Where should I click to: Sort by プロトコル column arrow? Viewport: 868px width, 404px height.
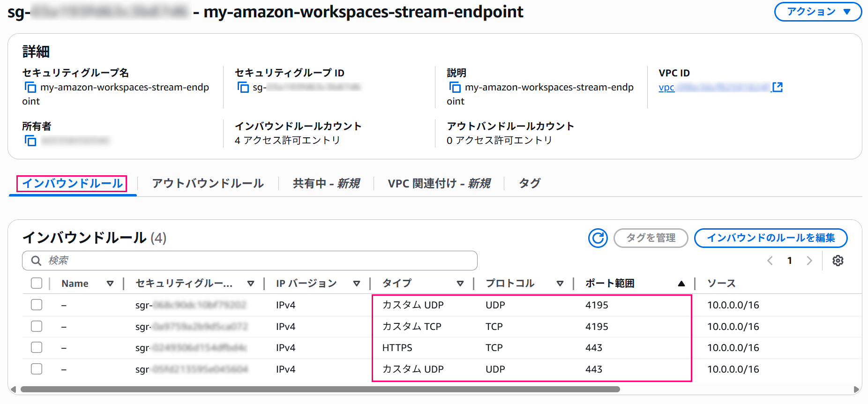tap(560, 284)
